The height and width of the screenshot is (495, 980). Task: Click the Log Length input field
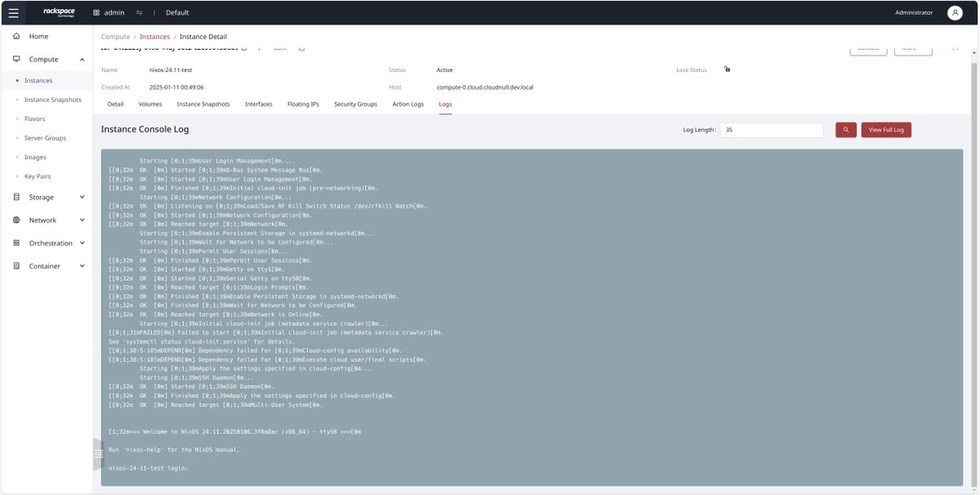coord(771,130)
